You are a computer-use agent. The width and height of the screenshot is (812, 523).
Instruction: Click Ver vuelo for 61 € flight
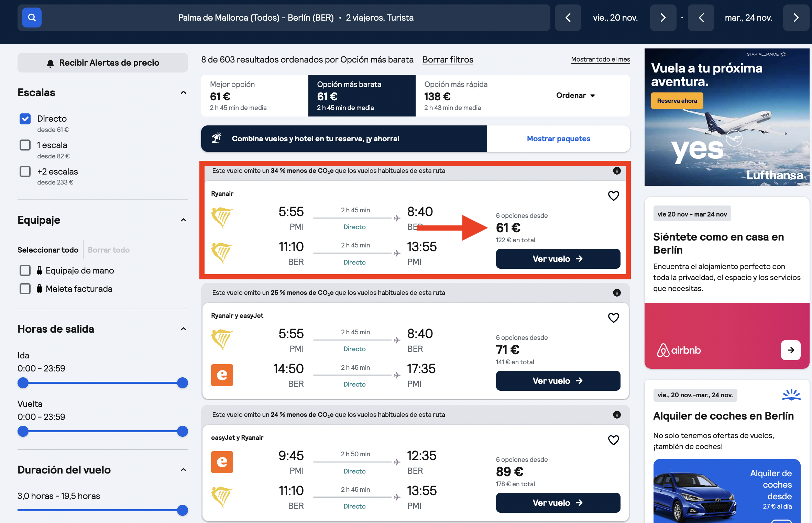click(x=558, y=259)
